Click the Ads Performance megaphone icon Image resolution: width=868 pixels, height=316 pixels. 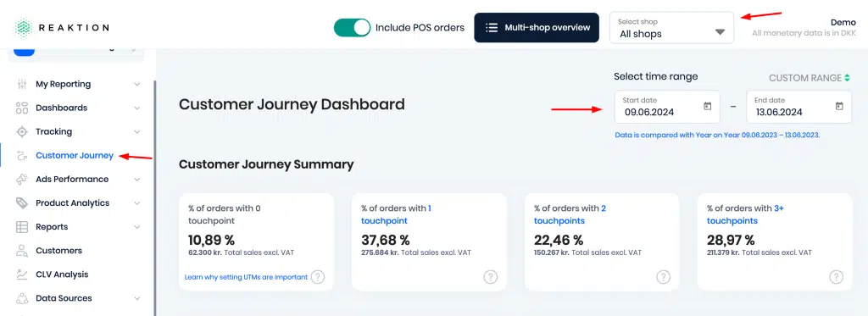[22, 180]
